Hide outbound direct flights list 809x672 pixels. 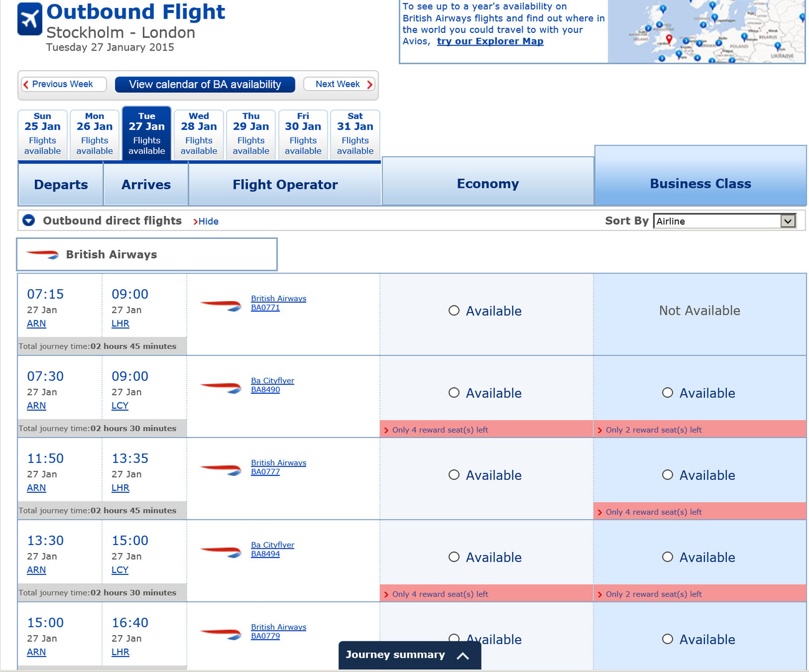(x=208, y=222)
